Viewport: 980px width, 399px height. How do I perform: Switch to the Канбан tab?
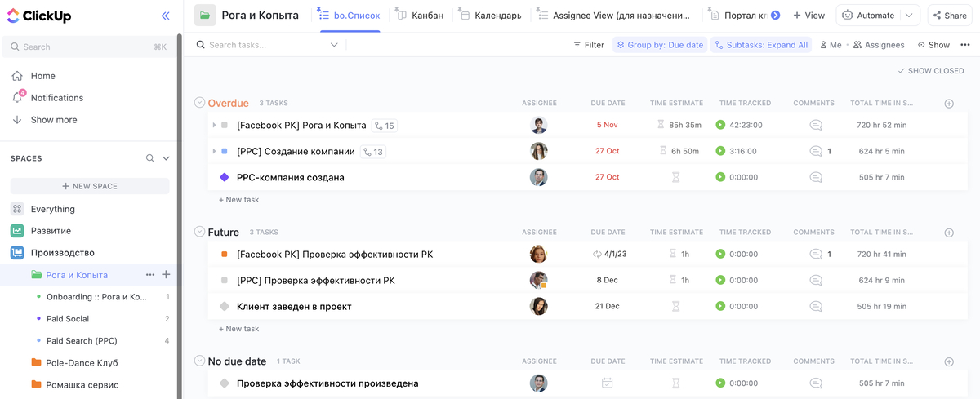click(420, 16)
